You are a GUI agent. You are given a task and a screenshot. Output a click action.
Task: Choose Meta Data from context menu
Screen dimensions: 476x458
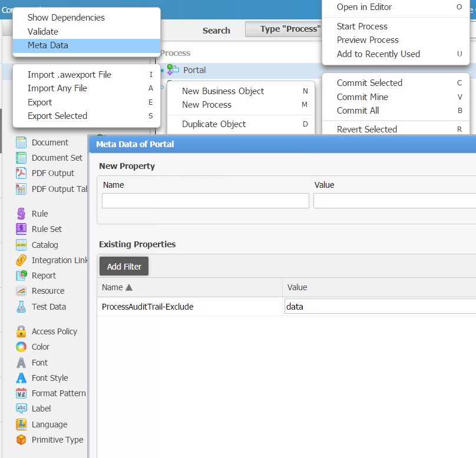pyautogui.click(x=48, y=45)
